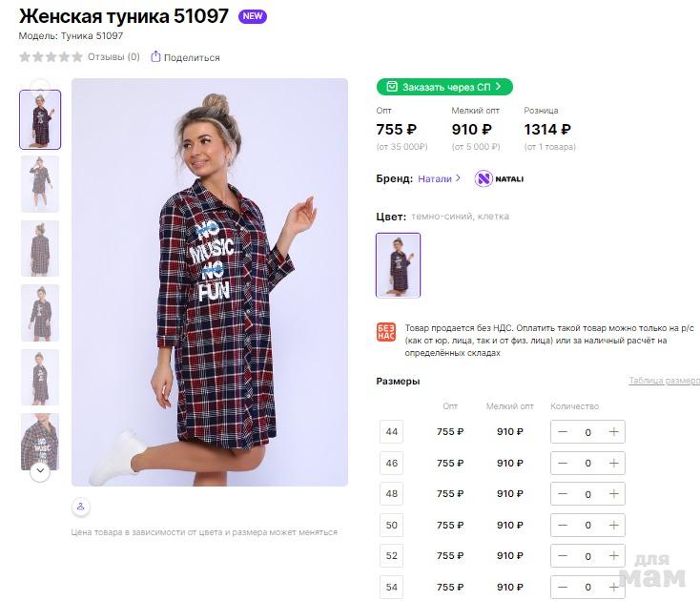
Task: Click the main product image
Action: [210, 281]
